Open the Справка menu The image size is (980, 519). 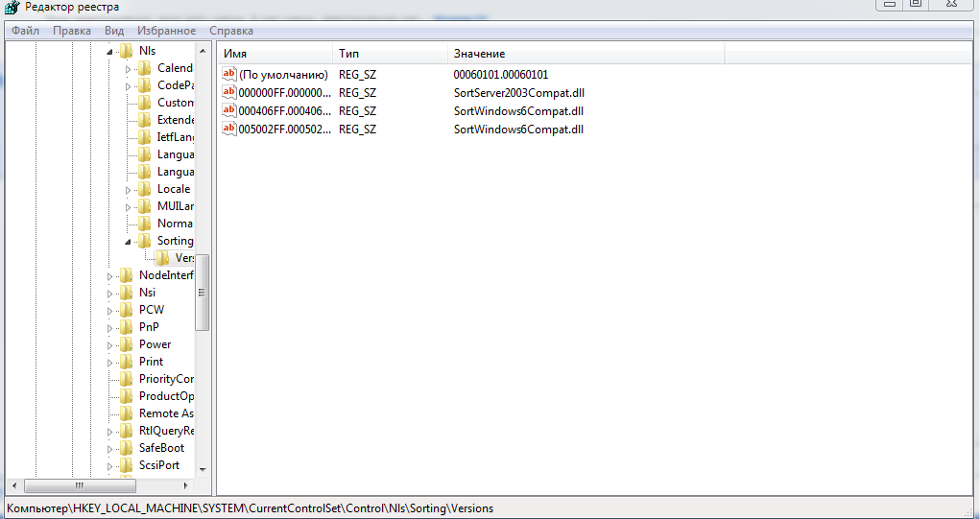click(x=231, y=31)
